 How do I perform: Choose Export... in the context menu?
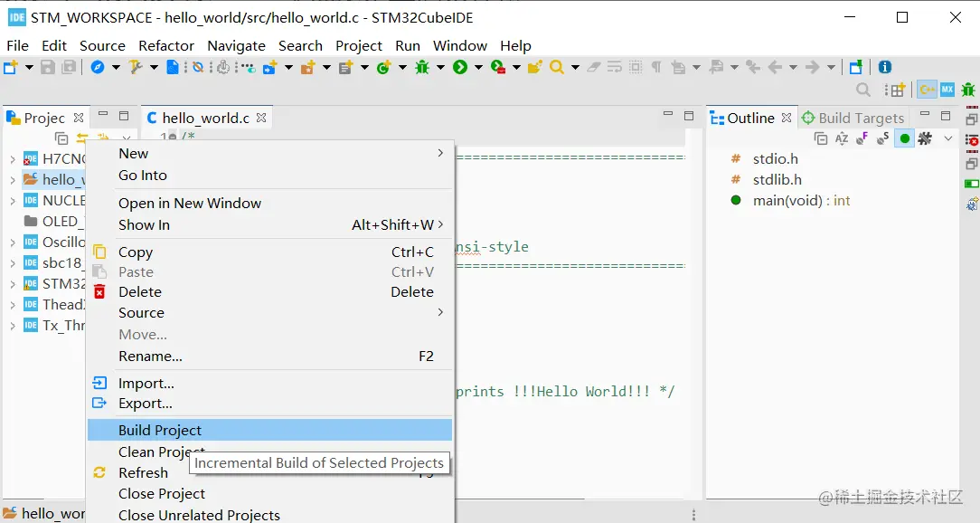coord(269,404)
